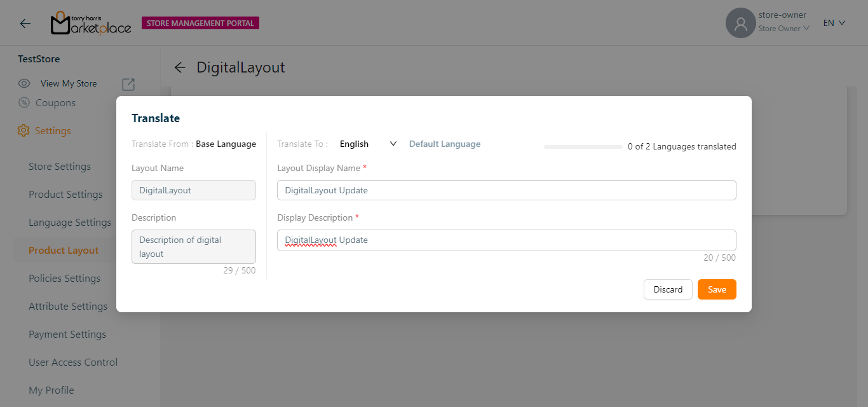Discard the translation changes
Screen dimensions: 868x407
tap(668, 289)
